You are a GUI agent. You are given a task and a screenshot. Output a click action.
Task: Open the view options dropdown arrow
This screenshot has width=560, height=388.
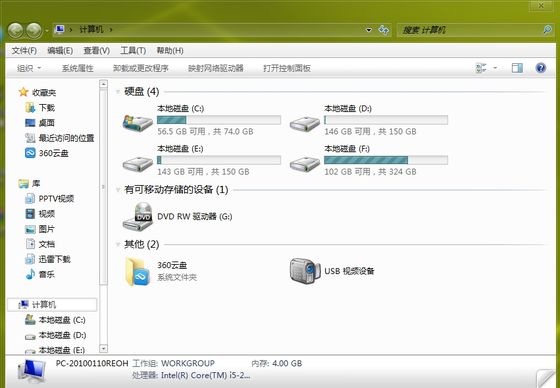(x=495, y=68)
